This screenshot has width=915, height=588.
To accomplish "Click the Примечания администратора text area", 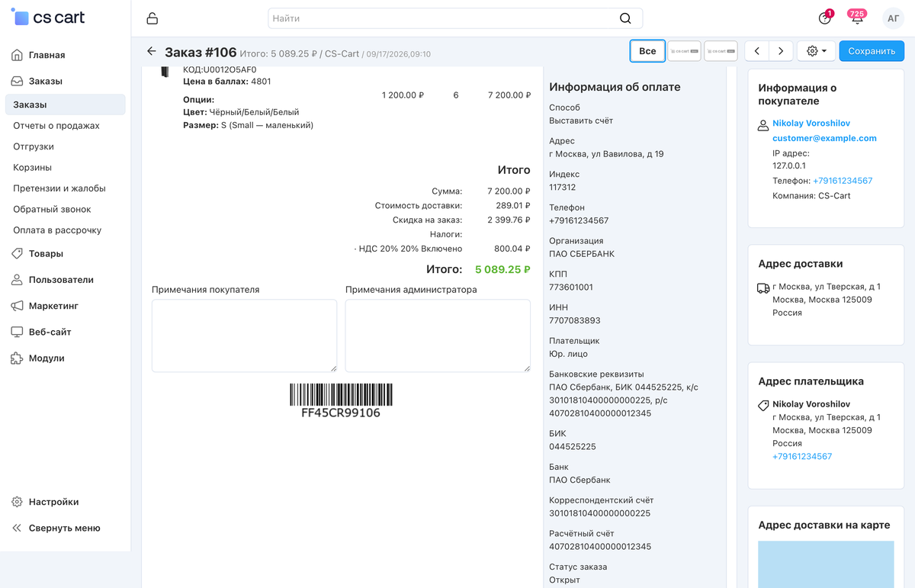I will click(438, 336).
